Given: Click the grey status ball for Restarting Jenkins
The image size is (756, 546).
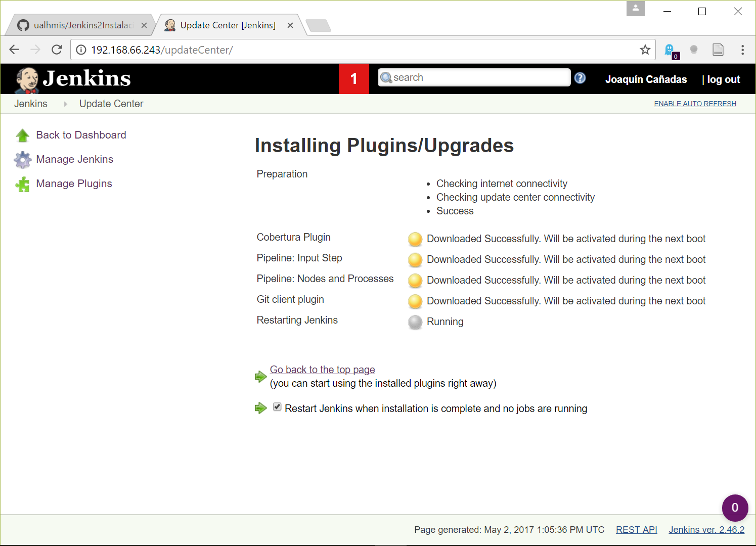Looking at the screenshot, I should [x=415, y=322].
